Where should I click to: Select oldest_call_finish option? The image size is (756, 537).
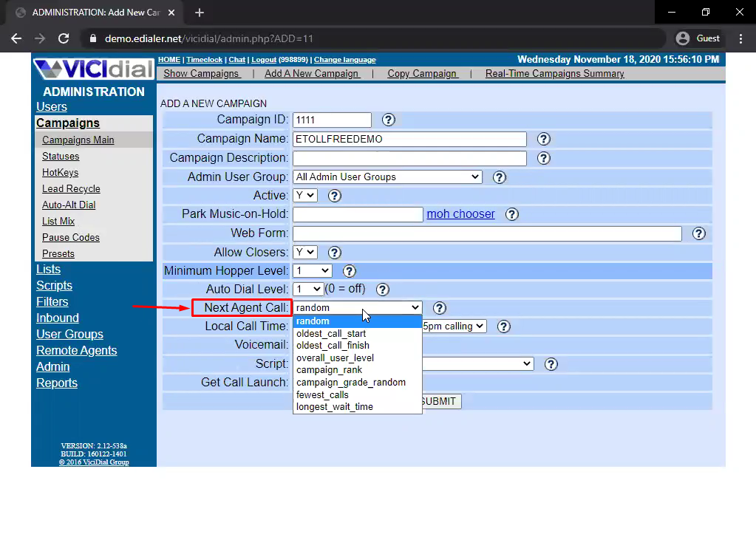pyautogui.click(x=357, y=346)
